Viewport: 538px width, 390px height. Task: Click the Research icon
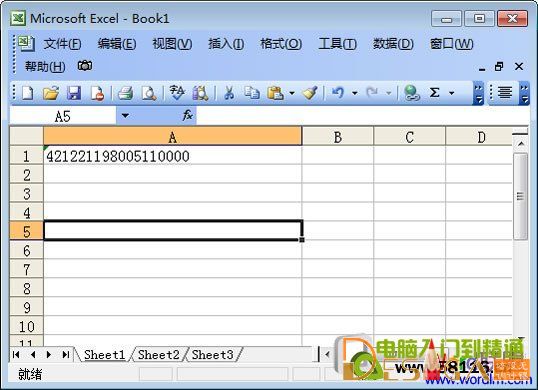pyautogui.click(x=200, y=93)
